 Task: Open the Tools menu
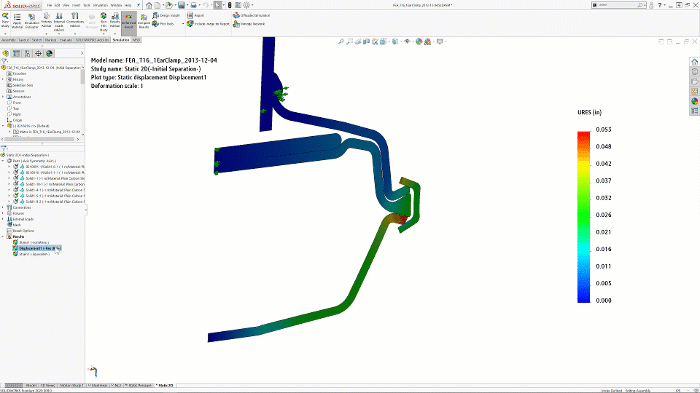point(87,5)
